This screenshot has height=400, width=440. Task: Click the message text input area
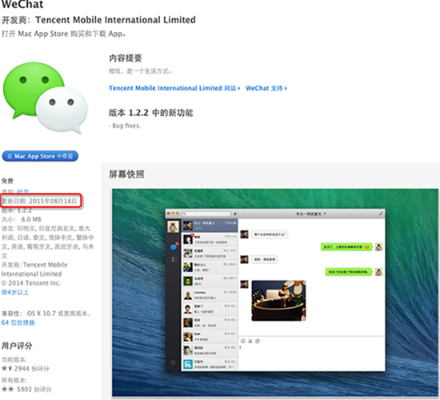(311, 357)
